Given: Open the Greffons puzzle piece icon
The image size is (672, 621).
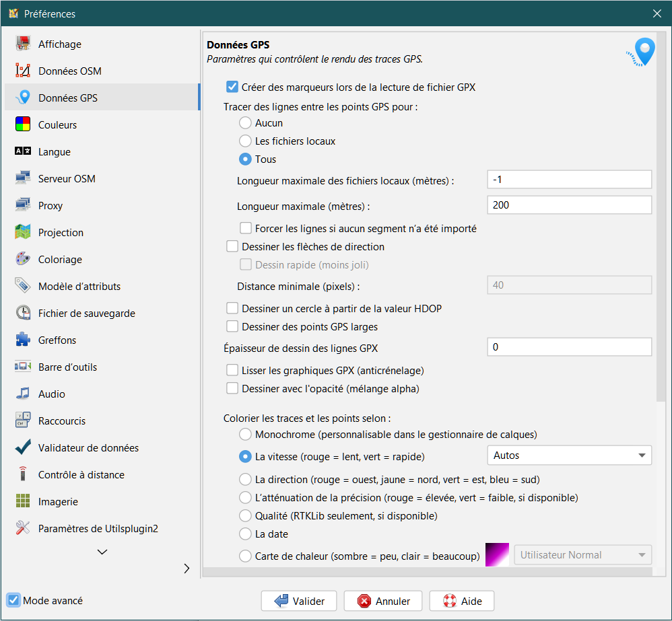Looking at the screenshot, I should [23, 340].
